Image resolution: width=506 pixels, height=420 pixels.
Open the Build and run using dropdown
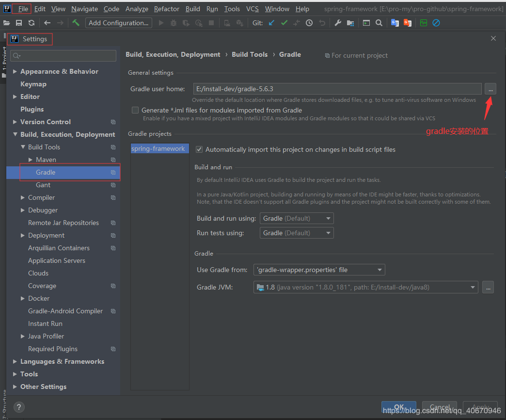[297, 219]
